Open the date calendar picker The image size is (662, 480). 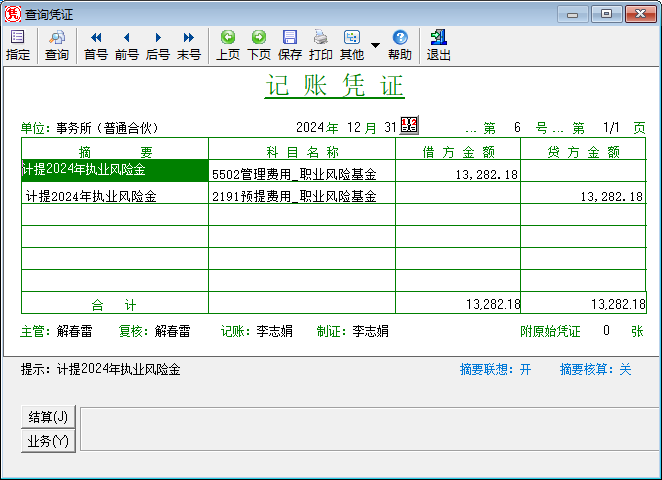point(409,126)
